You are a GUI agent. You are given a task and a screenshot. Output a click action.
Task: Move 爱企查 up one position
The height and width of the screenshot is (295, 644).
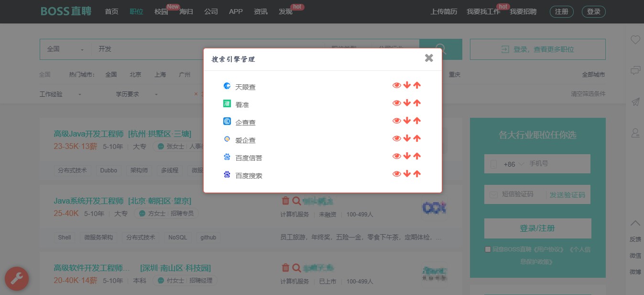[417, 138]
